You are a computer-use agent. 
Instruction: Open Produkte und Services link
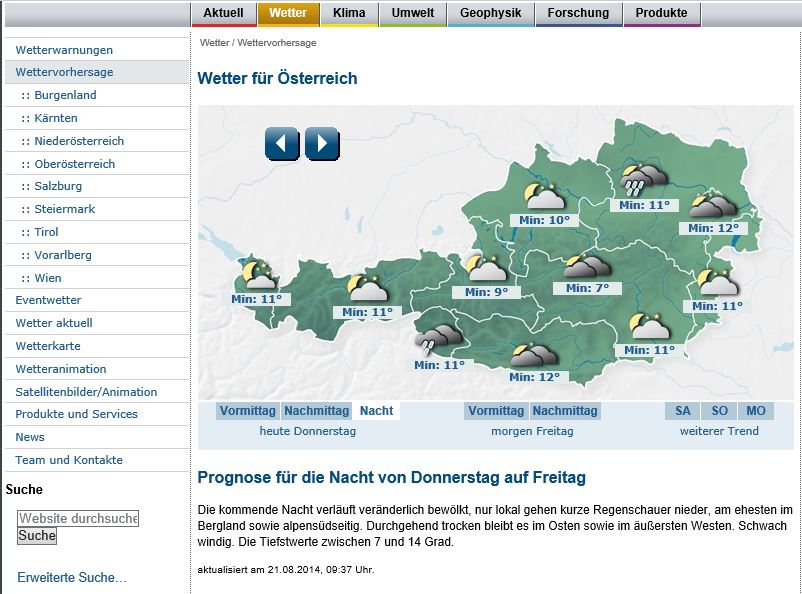(x=76, y=414)
